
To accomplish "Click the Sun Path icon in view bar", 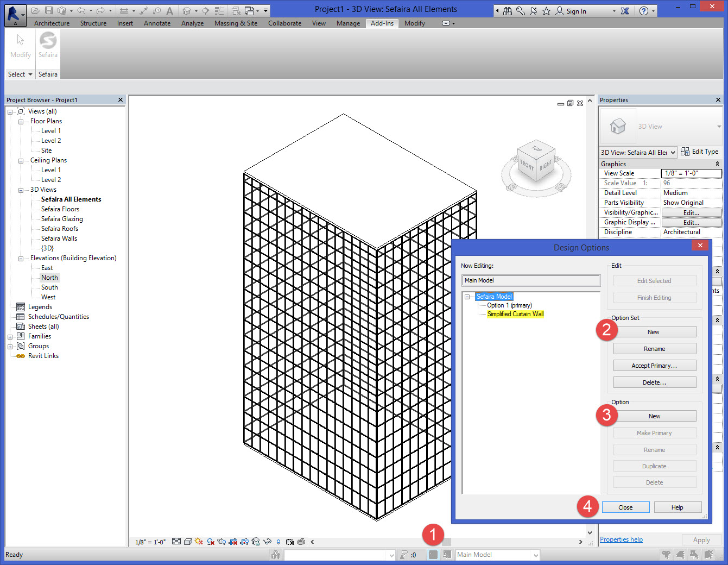I will click(199, 542).
